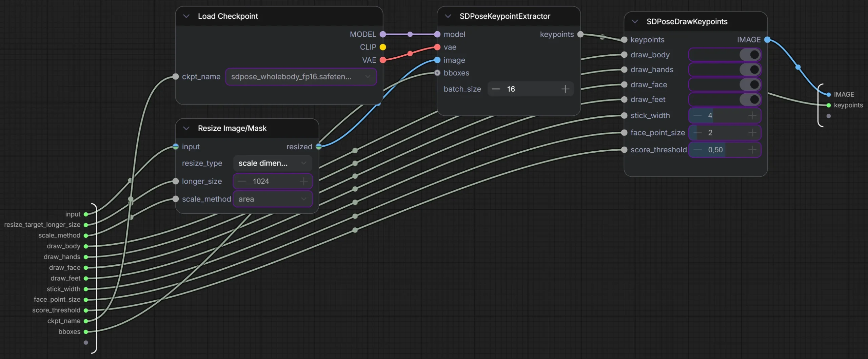Click the score_threshold slider field
This screenshot has height=359, width=868.
tap(724, 150)
